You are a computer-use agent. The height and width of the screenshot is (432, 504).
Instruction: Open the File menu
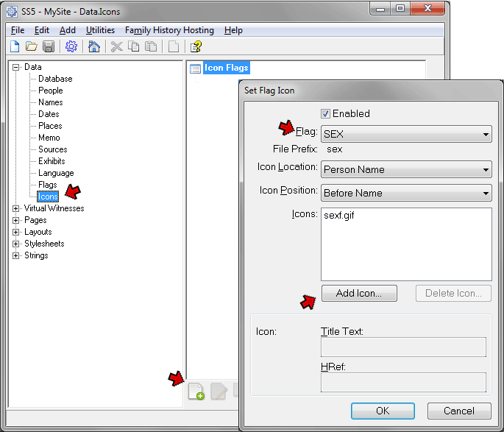pos(18,30)
